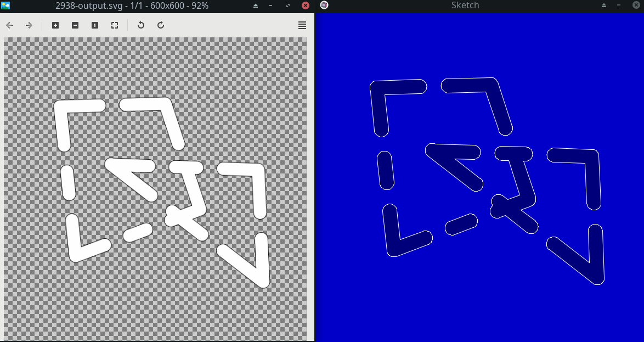Viewport: 644px width, 342px height.
Task: Reset the image to its original 1:1 size
Action: pyautogui.click(x=95, y=25)
